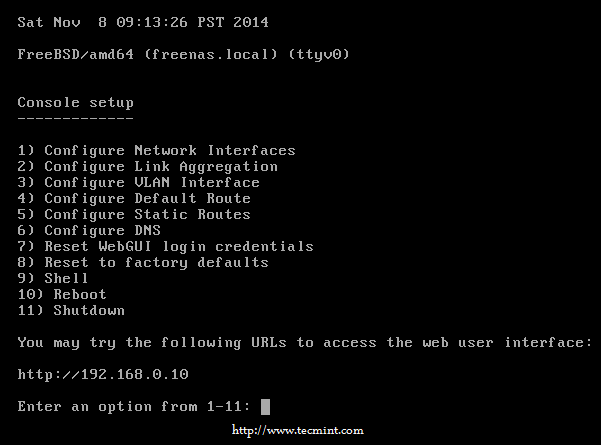The width and height of the screenshot is (601, 445).
Task: Select Configure Network Interfaces option
Action: pyautogui.click(x=157, y=150)
